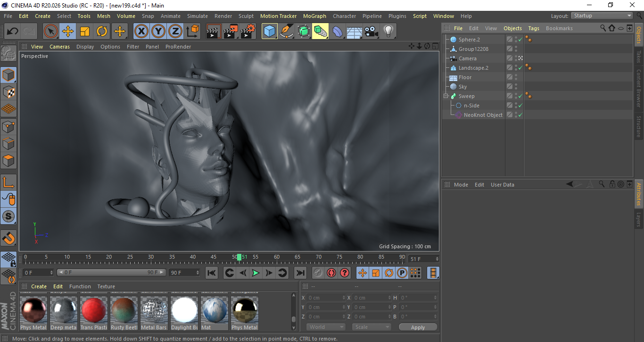
Task: Toggle X axis lock
Action: coord(141,32)
